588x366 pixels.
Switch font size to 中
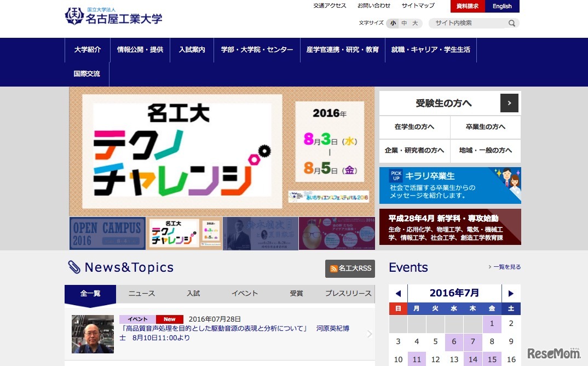[403, 23]
